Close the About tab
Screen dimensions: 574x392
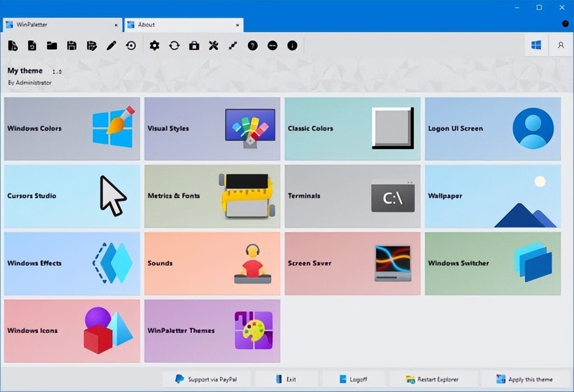237,25
